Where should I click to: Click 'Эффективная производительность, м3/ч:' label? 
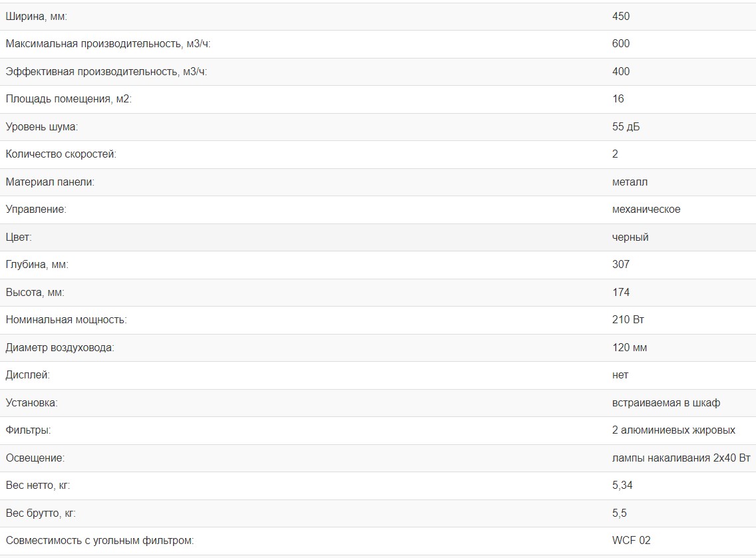(x=106, y=71)
